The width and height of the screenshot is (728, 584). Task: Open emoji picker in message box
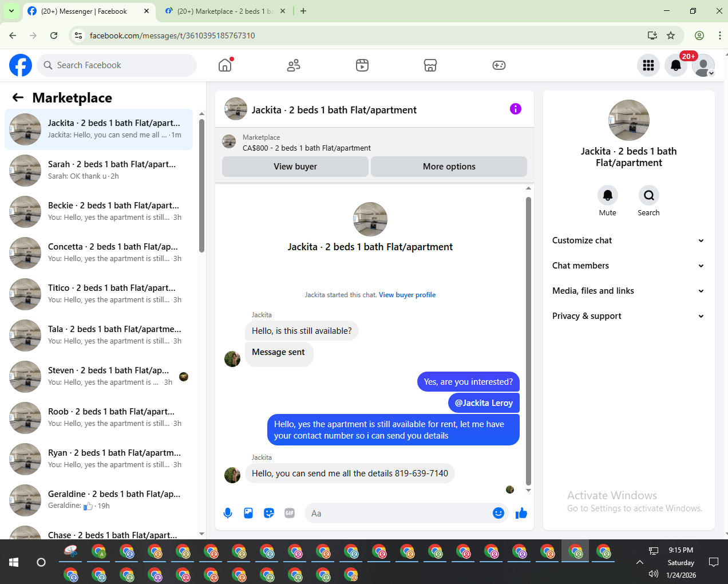click(x=498, y=513)
